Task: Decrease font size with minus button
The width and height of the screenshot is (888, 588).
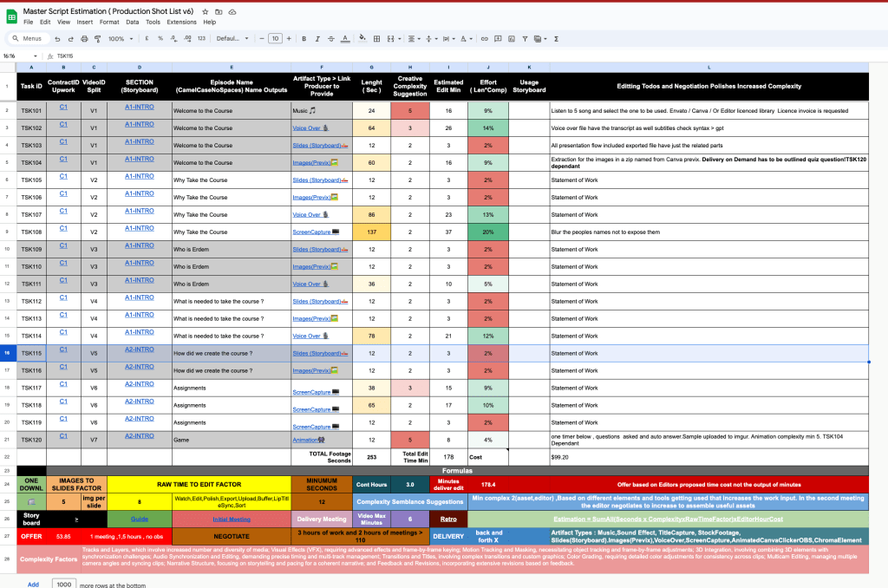Action: [262, 38]
